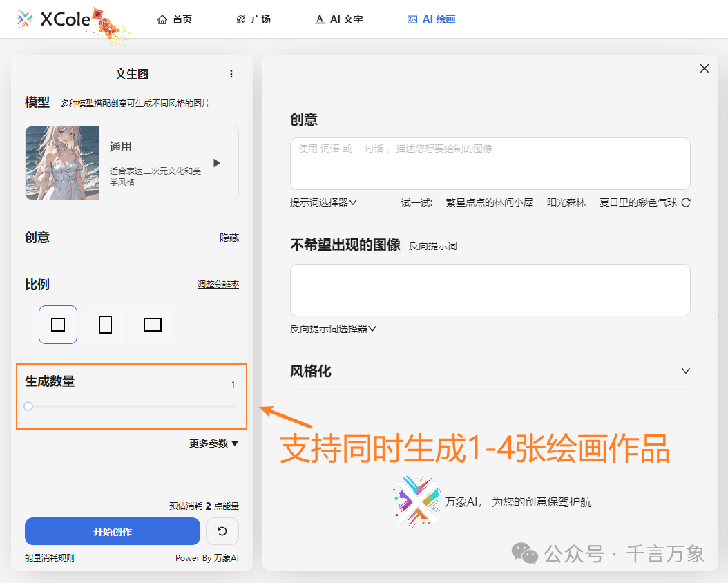Open the AI 文字 tab

pyautogui.click(x=338, y=19)
